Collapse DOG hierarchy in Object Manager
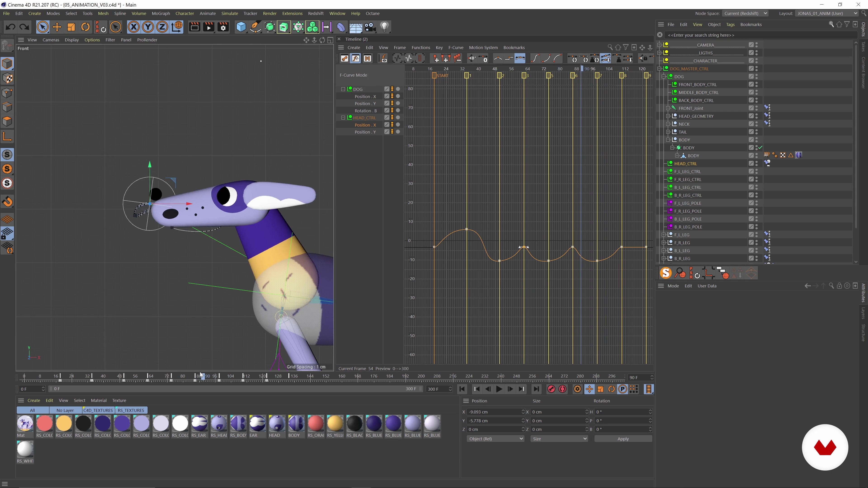This screenshot has width=868, height=488. pos(664,76)
